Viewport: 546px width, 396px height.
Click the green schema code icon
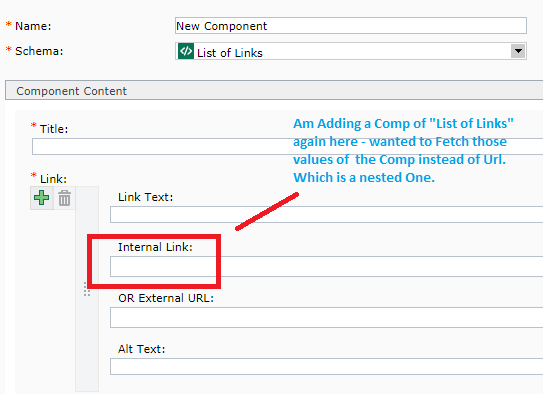click(x=186, y=52)
